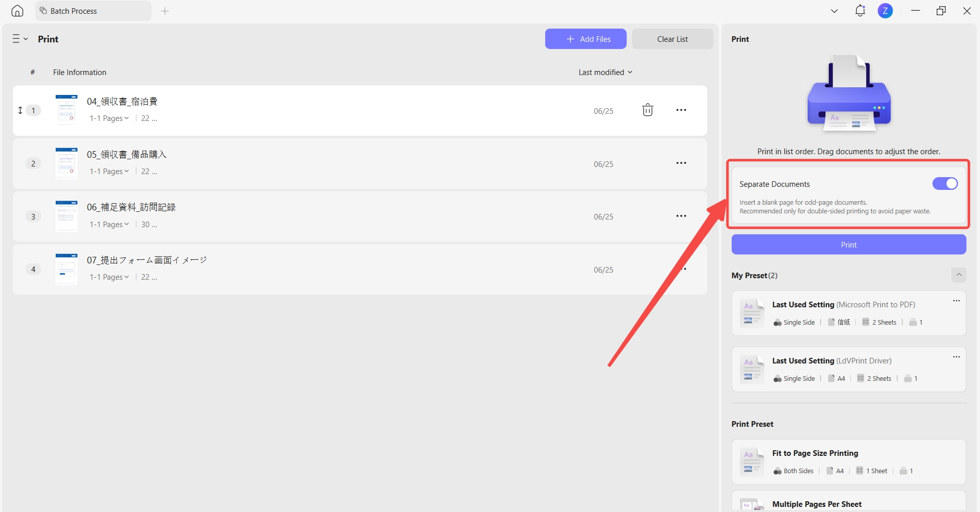Click the File Information column header
Viewport: 980px width, 512px height.
point(80,72)
